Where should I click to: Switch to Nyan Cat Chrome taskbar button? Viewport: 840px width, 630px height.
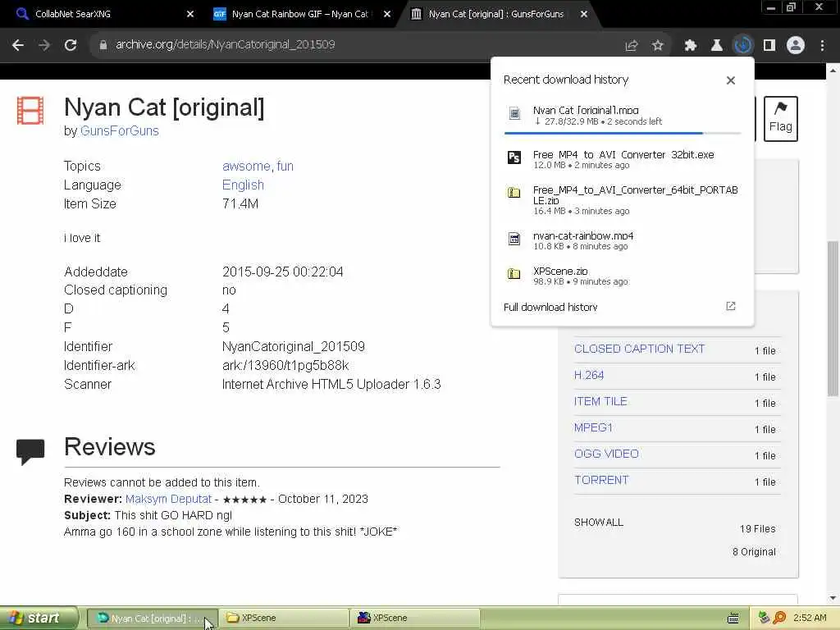[x=152, y=619]
